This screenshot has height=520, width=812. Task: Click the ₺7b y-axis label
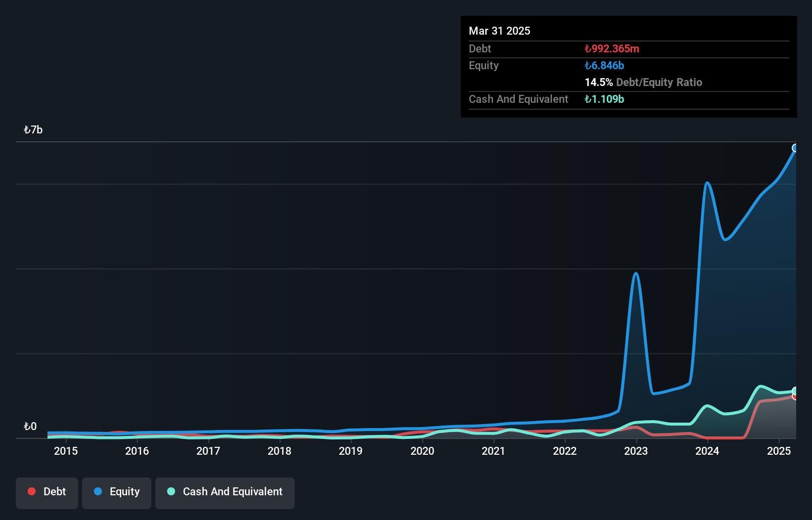tap(33, 130)
